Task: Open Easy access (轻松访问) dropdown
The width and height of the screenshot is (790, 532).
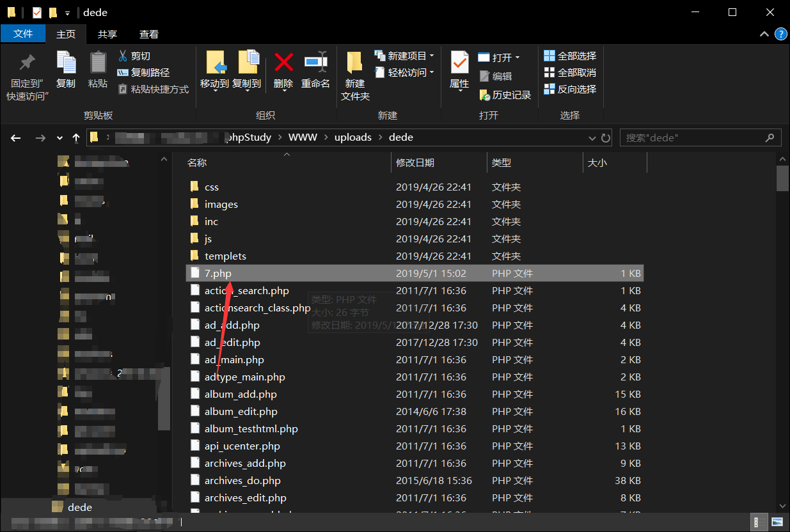Action: [404, 72]
